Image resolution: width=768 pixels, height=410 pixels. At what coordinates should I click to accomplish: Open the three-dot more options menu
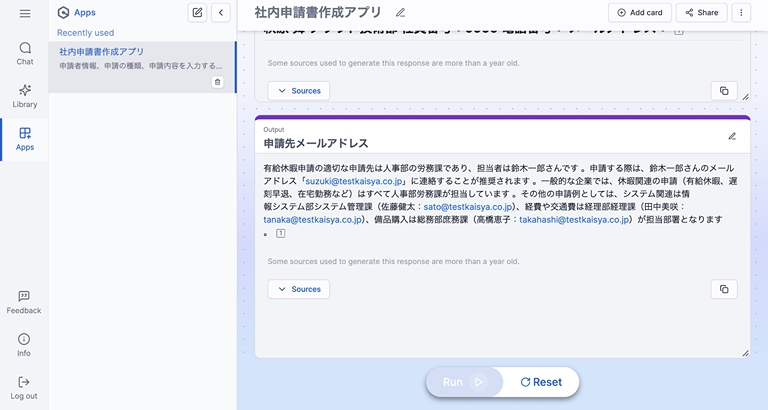[x=741, y=13]
